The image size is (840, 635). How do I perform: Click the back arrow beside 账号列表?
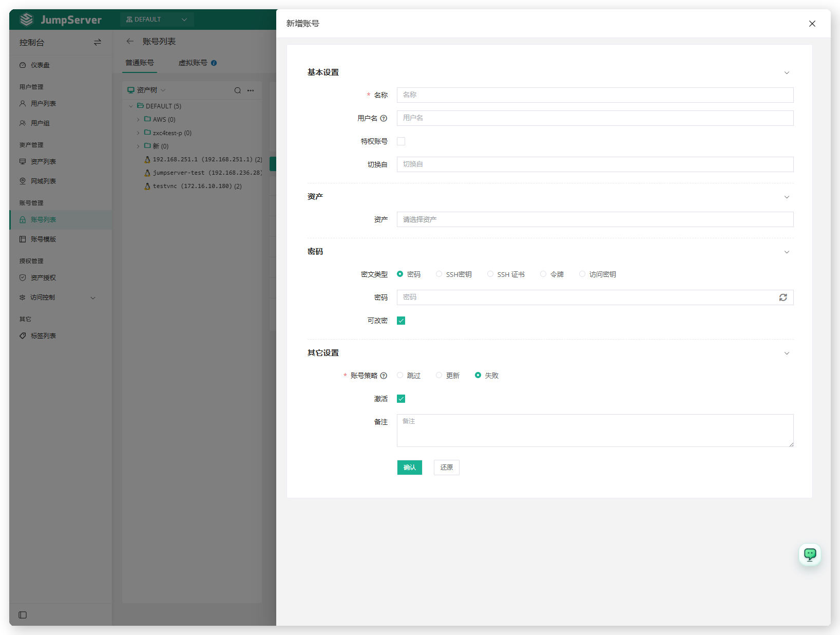[x=130, y=41]
